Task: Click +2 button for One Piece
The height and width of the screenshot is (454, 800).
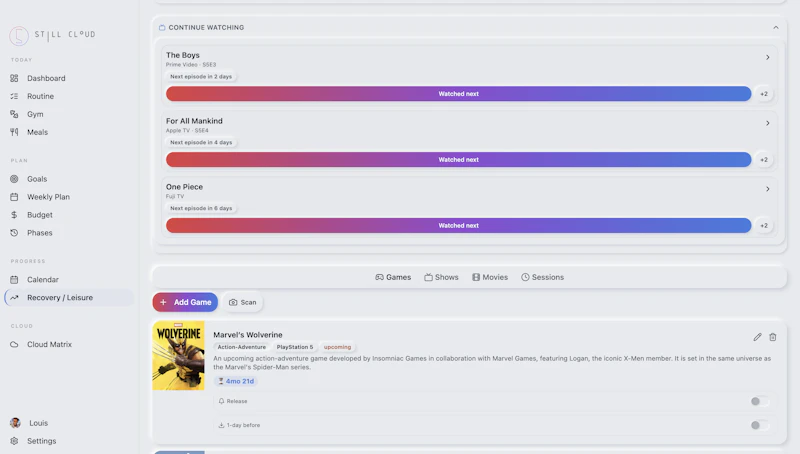Action: point(764,225)
